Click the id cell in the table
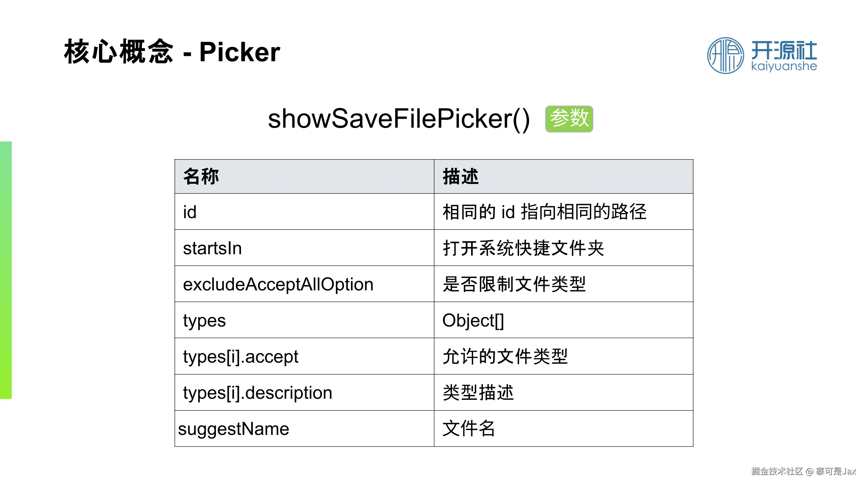This screenshot has width=868, height=488. click(x=304, y=212)
